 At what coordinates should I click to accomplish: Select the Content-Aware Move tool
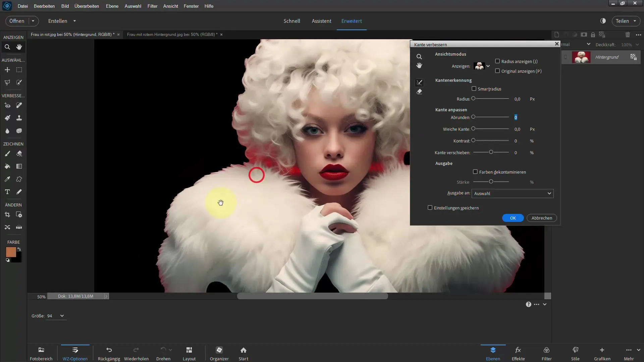7,227
